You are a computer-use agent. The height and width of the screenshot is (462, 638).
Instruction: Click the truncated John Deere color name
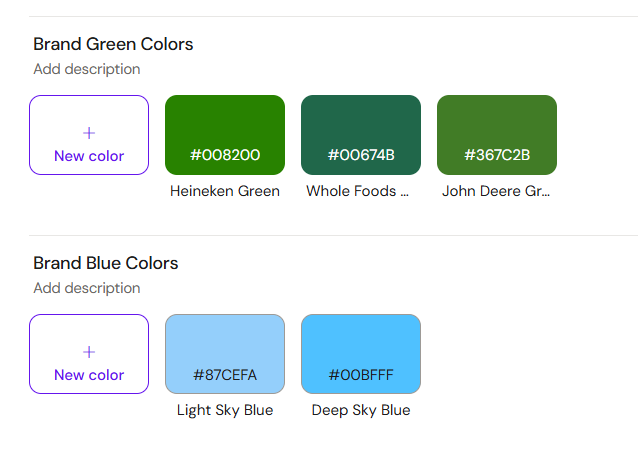click(496, 191)
